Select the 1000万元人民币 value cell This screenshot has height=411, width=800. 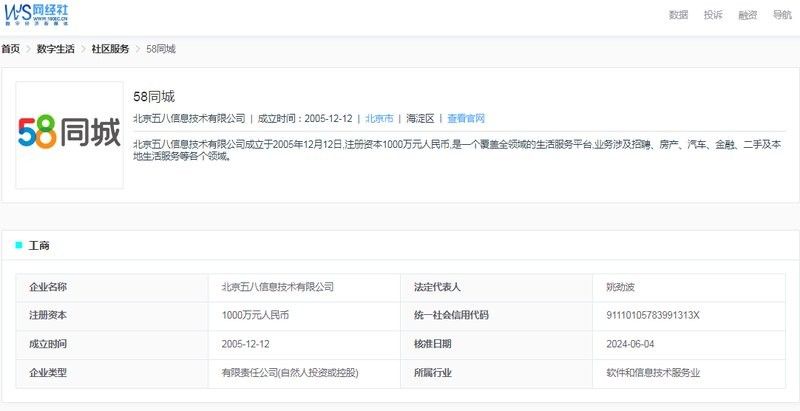click(305, 316)
